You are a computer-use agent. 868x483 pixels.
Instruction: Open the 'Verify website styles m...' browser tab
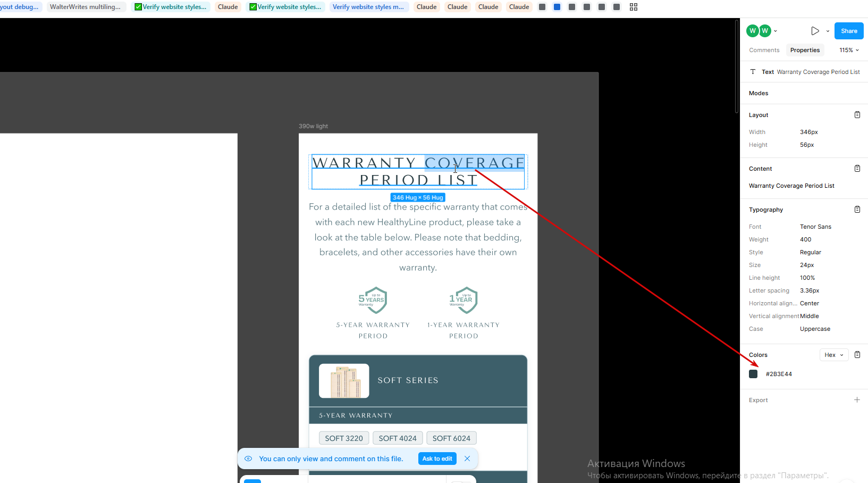coord(368,7)
